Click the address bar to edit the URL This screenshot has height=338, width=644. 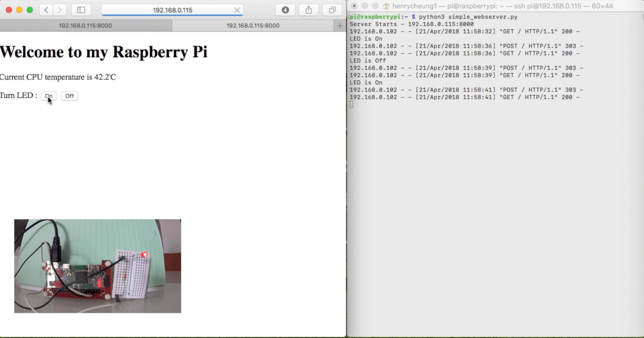(x=172, y=9)
